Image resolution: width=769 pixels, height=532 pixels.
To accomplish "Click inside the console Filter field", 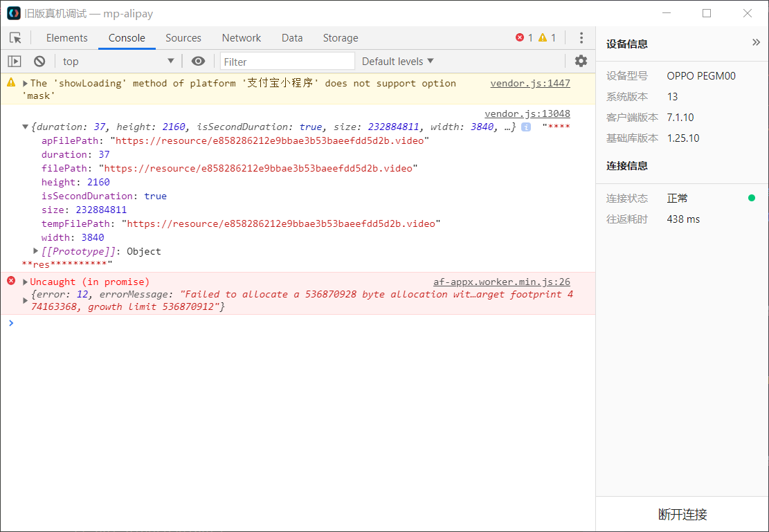I will 287,61.
